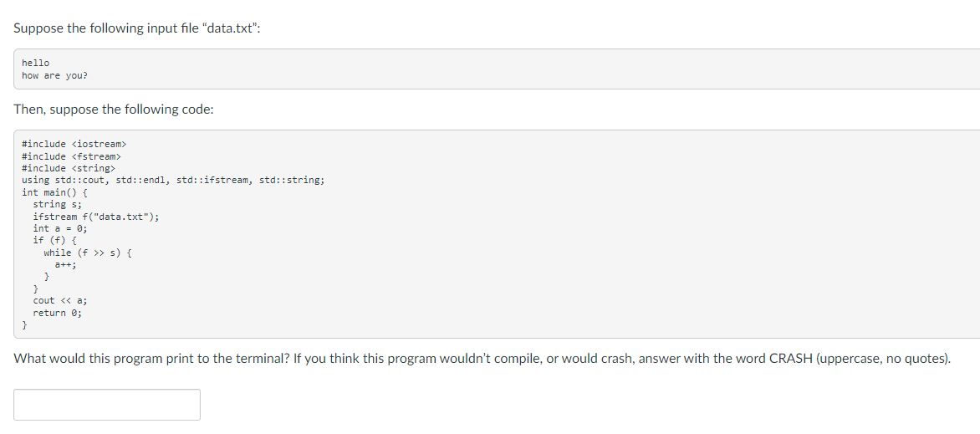Click the 'Then, suppose the following code:' text

pos(114,110)
